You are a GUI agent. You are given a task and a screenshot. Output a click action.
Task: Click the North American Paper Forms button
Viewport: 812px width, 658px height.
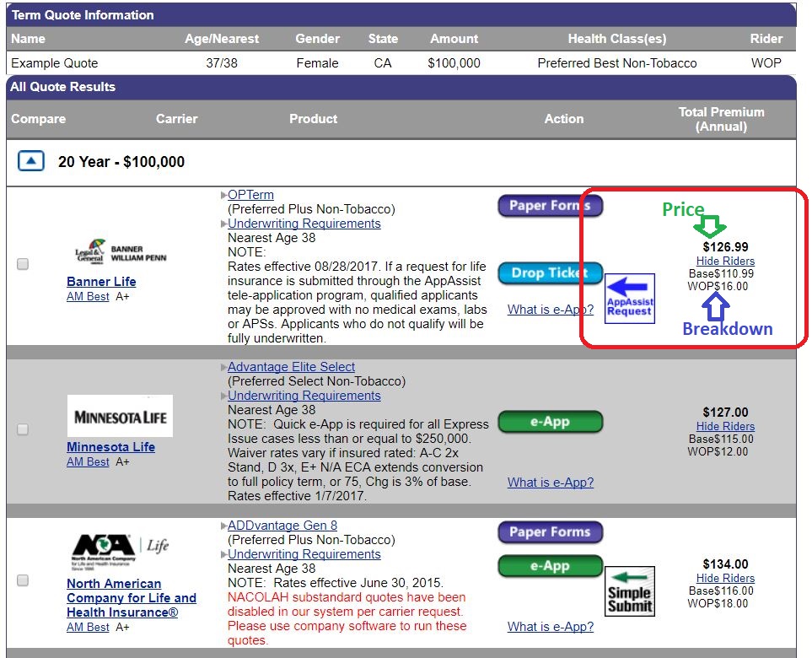coord(550,532)
